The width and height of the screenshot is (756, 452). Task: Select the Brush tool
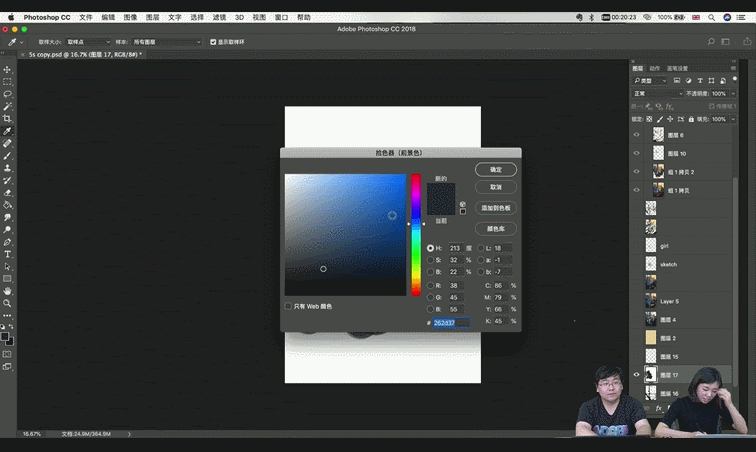click(x=7, y=156)
